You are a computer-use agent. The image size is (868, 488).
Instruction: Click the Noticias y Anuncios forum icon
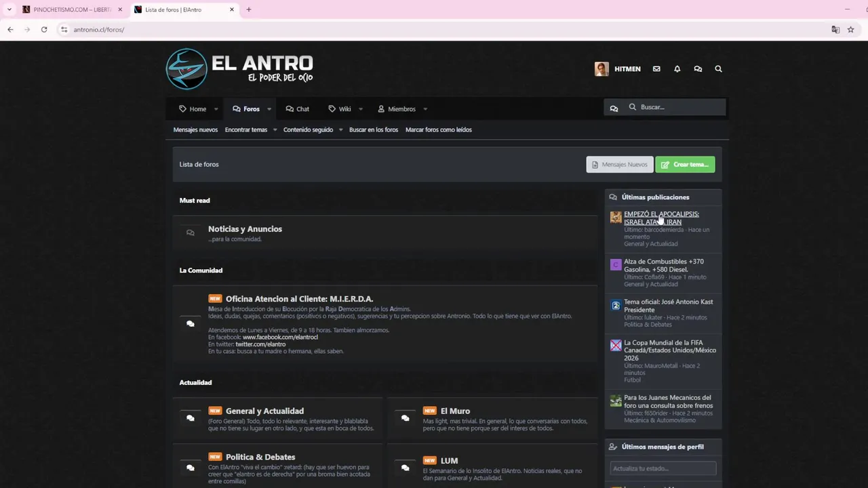pos(191,233)
